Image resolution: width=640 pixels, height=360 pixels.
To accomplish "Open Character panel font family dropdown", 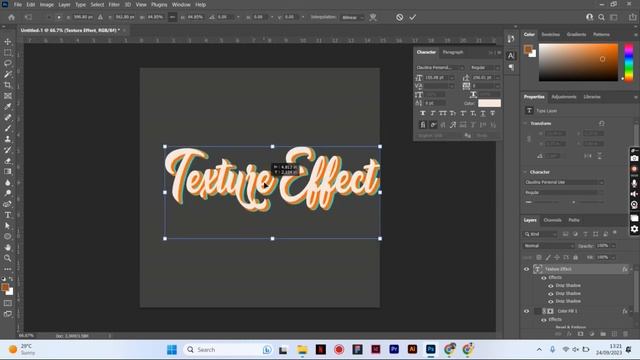I will click(x=440, y=67).
